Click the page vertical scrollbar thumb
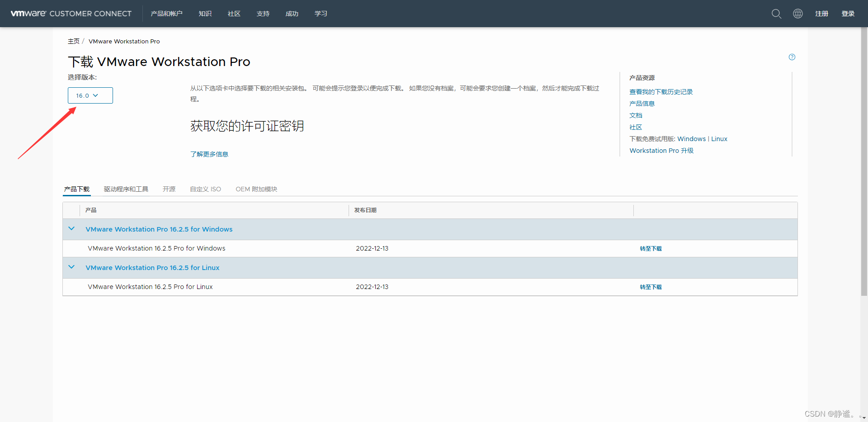 click(864, 162)
